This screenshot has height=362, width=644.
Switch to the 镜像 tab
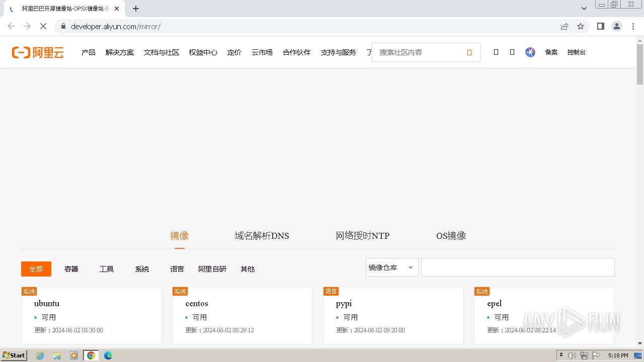point(180,236)
